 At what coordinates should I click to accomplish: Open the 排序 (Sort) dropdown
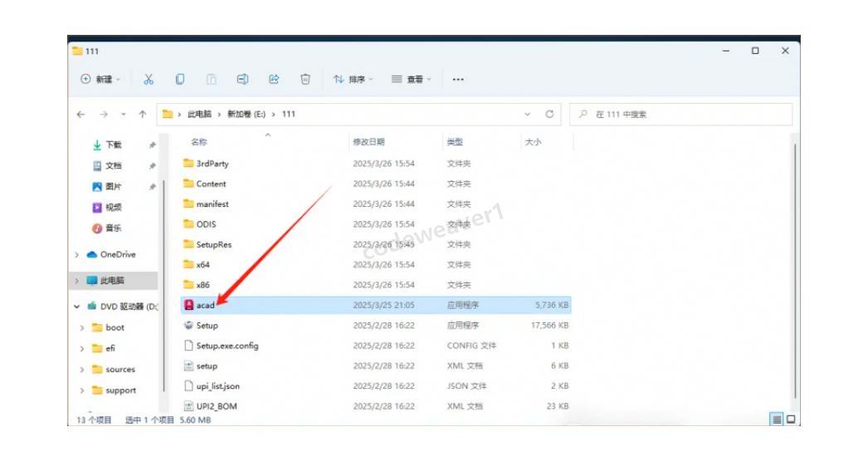click(354, 79)
